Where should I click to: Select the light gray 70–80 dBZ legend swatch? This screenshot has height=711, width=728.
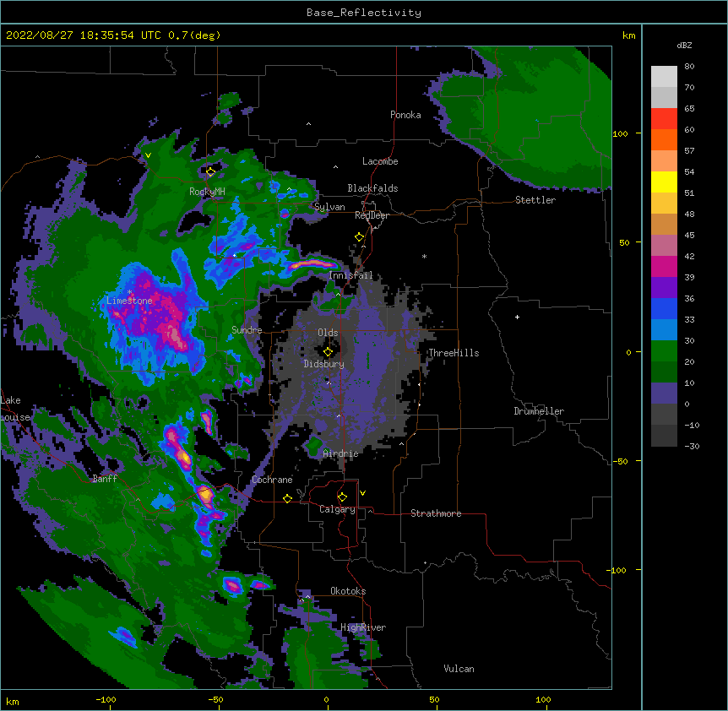pyautogui.click(x=664, y=76)
